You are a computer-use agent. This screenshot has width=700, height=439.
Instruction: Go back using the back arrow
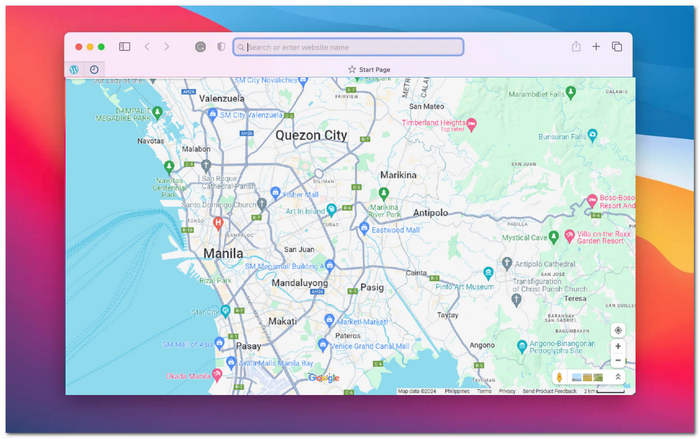[x=147, y=46]
